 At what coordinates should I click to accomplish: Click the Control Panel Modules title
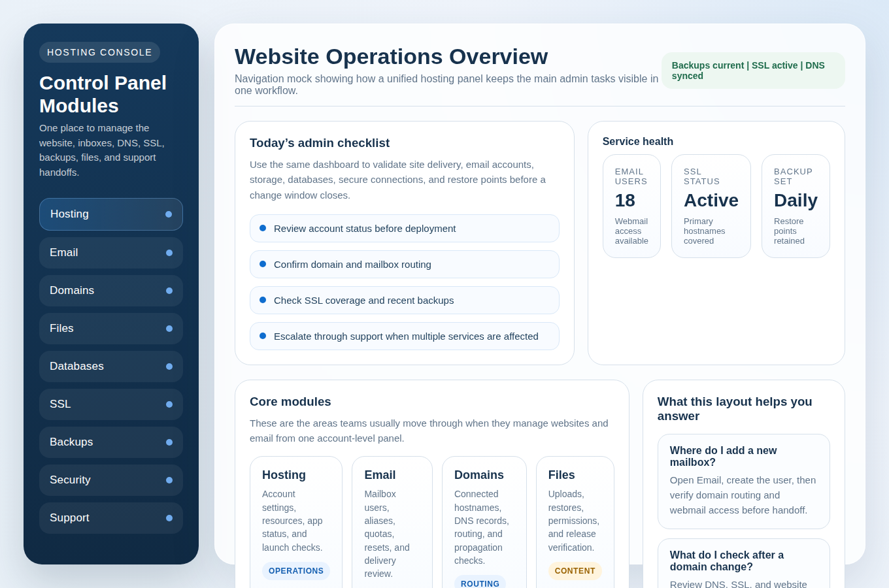[103, 94]
